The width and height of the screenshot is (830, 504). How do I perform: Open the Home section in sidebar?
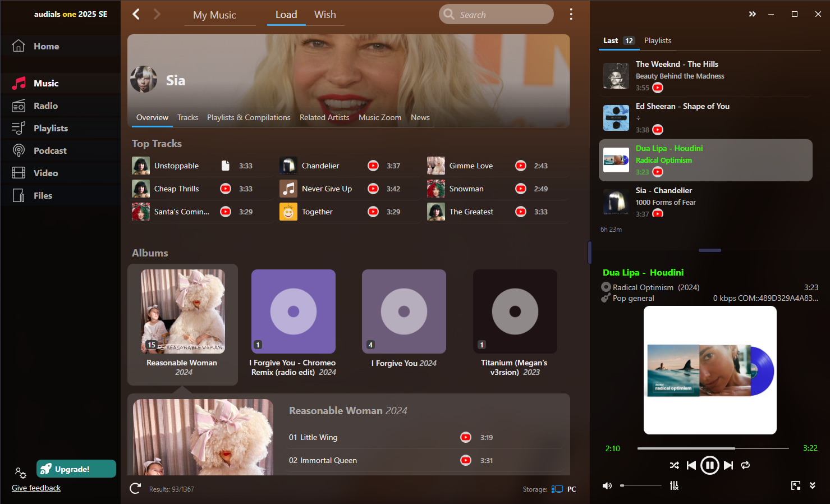coord(60,46)
